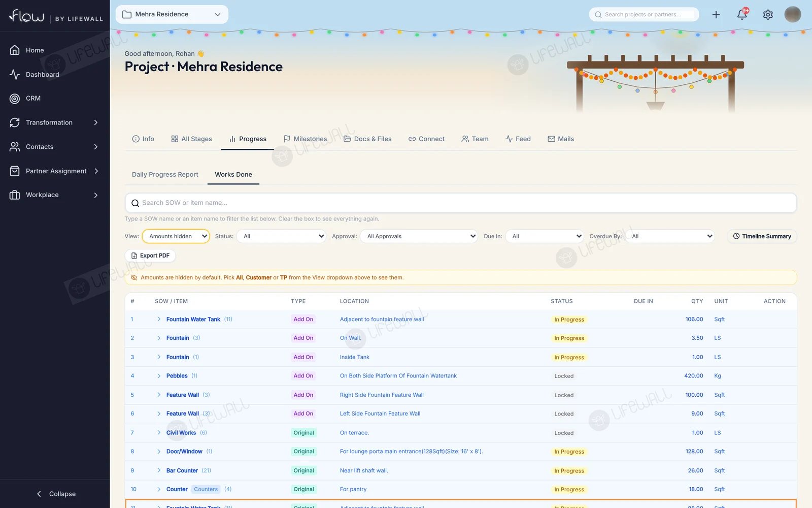Click the plus icon in top bar

716,15
